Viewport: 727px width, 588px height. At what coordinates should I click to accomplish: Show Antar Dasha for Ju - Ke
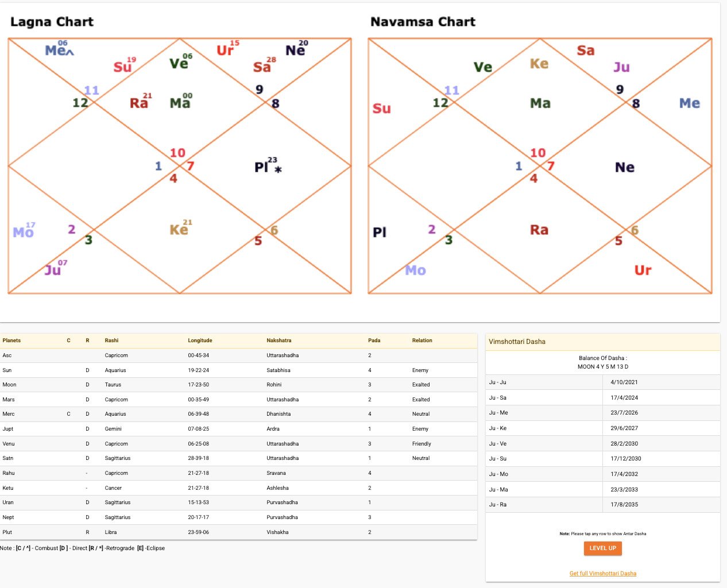tap(602, 428)
